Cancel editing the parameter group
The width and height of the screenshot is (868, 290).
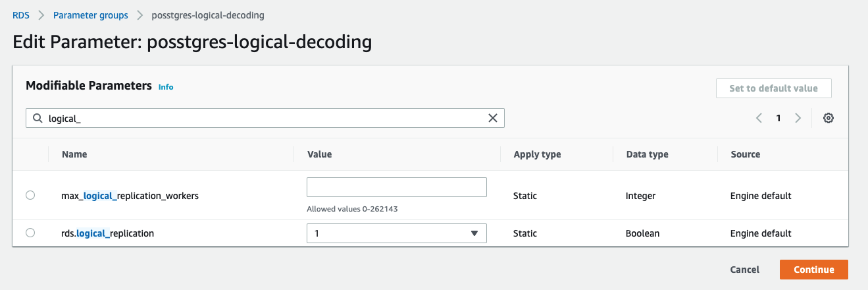click(x=744, y=270)
